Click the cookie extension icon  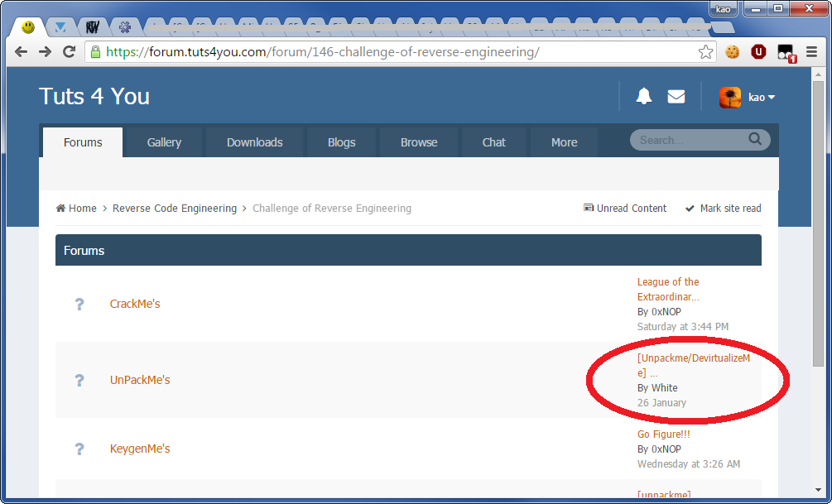[x=732, y=52]
